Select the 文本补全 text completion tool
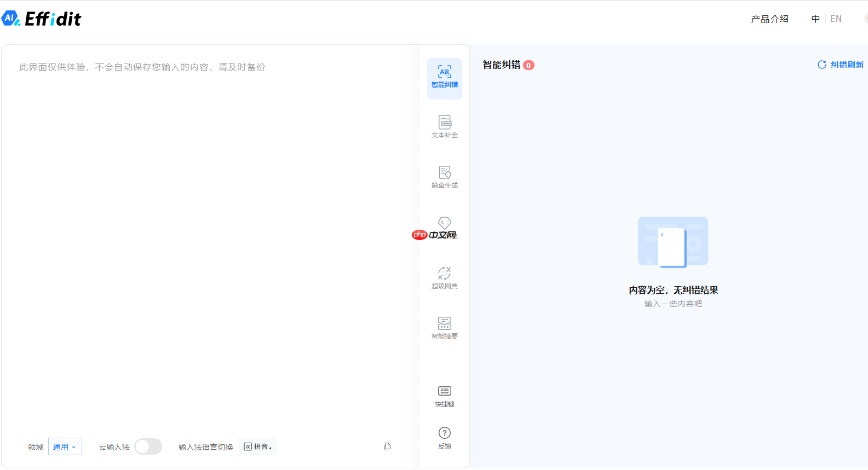 pos(444,127)
